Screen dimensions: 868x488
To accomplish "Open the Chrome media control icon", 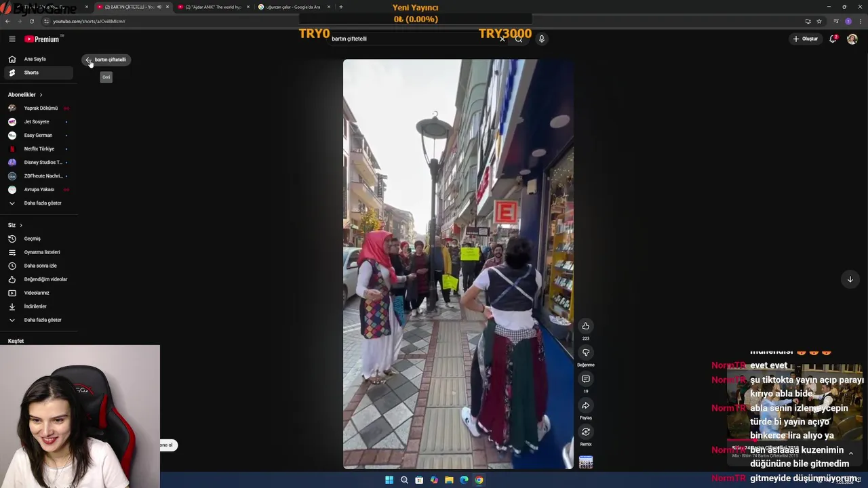I will 836,21.
